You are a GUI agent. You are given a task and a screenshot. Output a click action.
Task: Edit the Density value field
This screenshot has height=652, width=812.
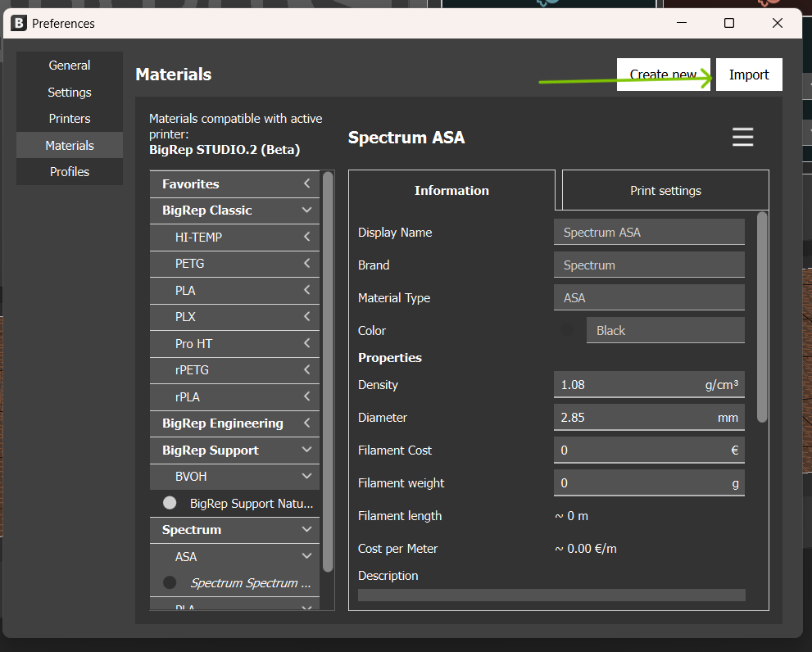[649, 385]
